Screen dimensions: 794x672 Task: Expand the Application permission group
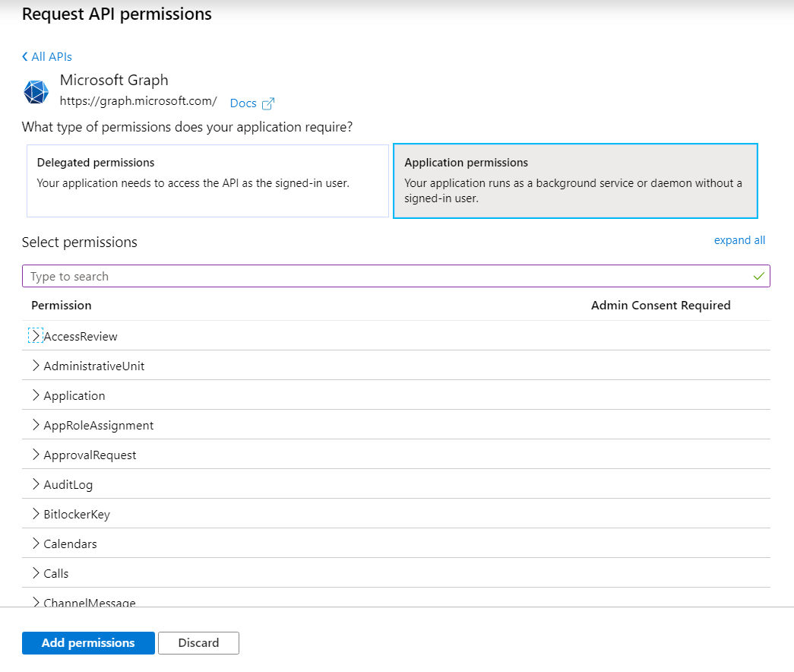point(36,395)
